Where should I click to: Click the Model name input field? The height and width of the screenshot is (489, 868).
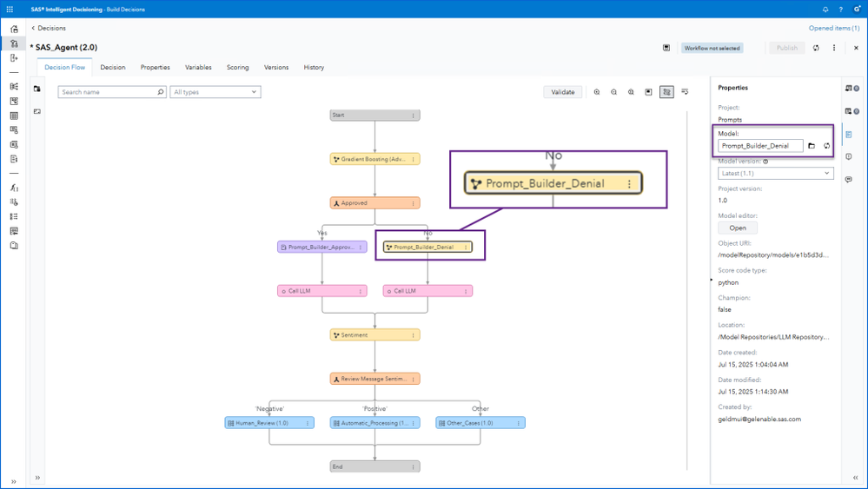pyautogui.click(x=760, y=146)
